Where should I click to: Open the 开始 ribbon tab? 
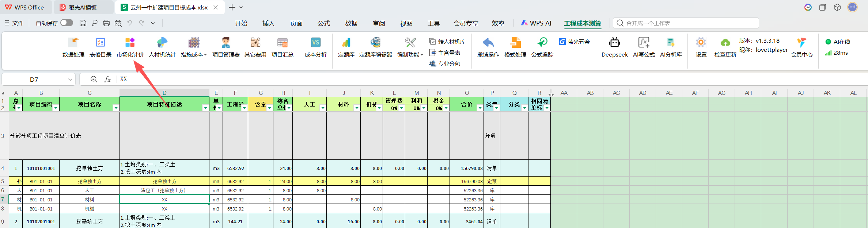click(241, 23)
